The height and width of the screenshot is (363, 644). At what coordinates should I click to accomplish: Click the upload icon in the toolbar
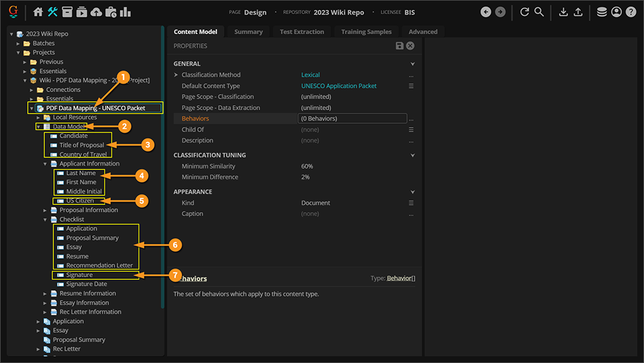click(578, 12)
